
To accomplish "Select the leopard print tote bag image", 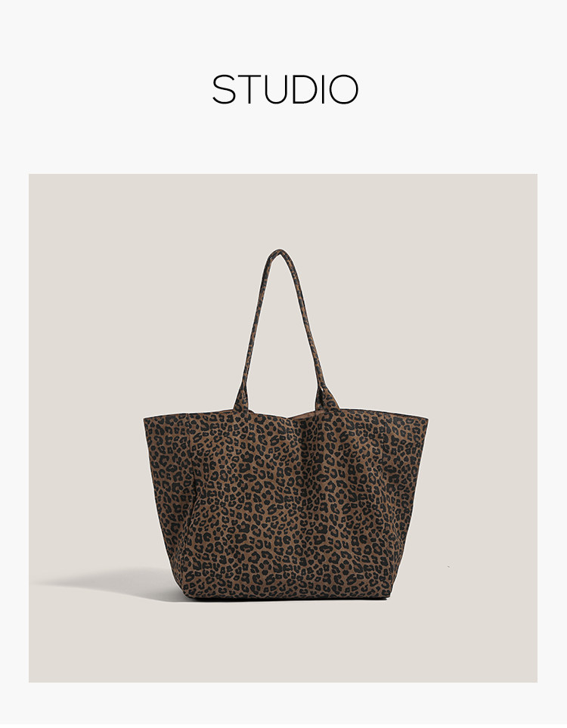I will tap(286, 424).
